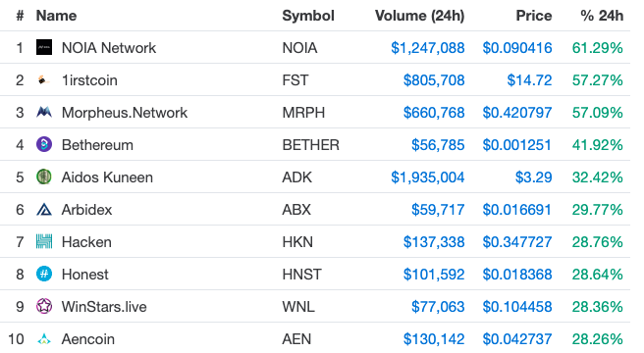The image size is (644, 353).
Task: Click the Morpheus.Network logo icon
Action: click(x=44, y=112)
